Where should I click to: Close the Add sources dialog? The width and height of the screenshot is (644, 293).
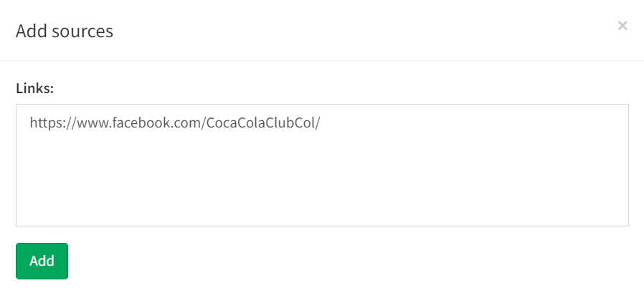click(x=622, y=26)
